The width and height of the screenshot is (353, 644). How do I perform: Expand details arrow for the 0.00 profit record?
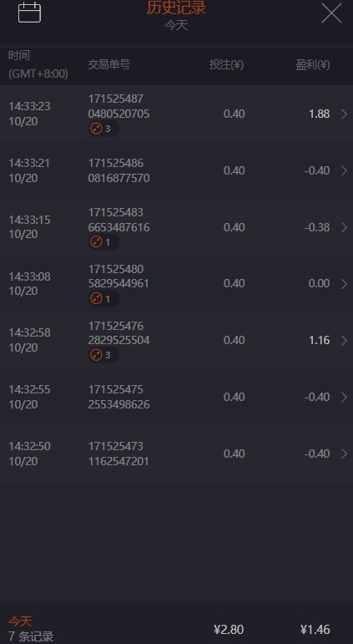(344, 283)
